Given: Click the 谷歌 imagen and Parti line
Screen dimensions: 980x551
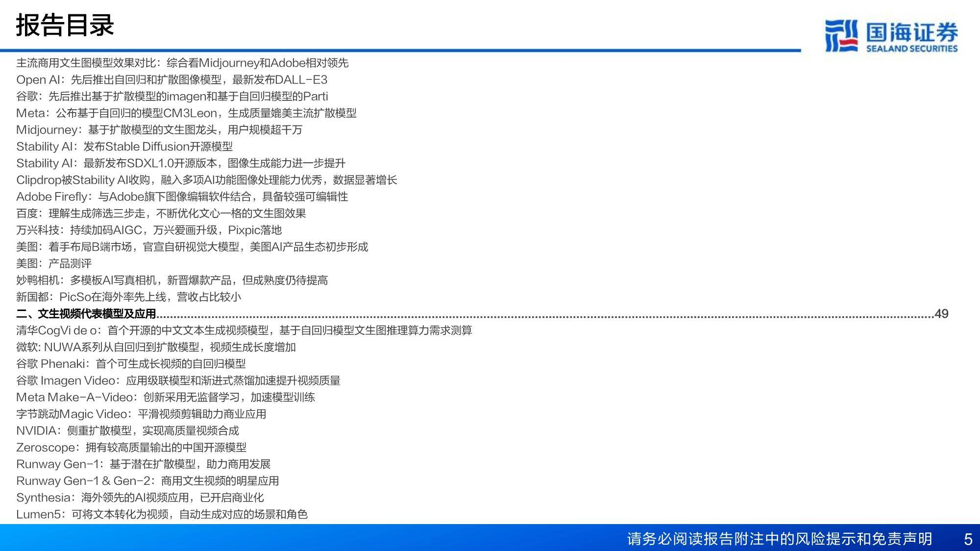Looking at the screenshot, I should pos(172,96).
